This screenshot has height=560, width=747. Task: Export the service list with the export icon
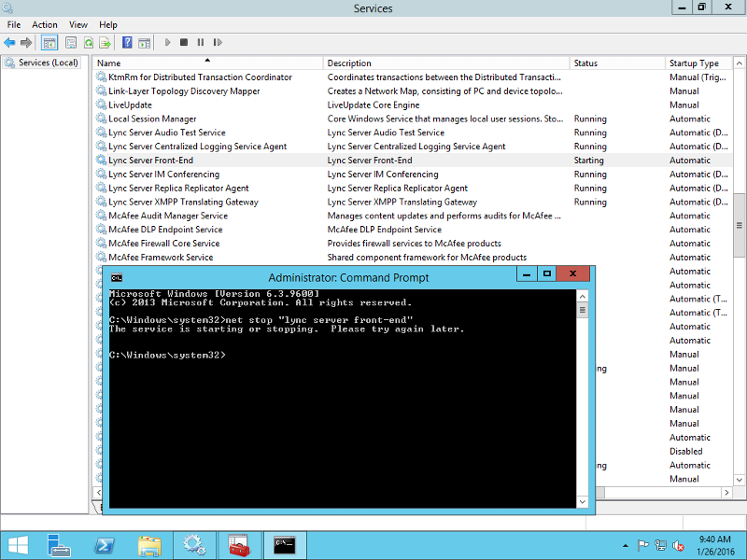(x=105, y=42)
